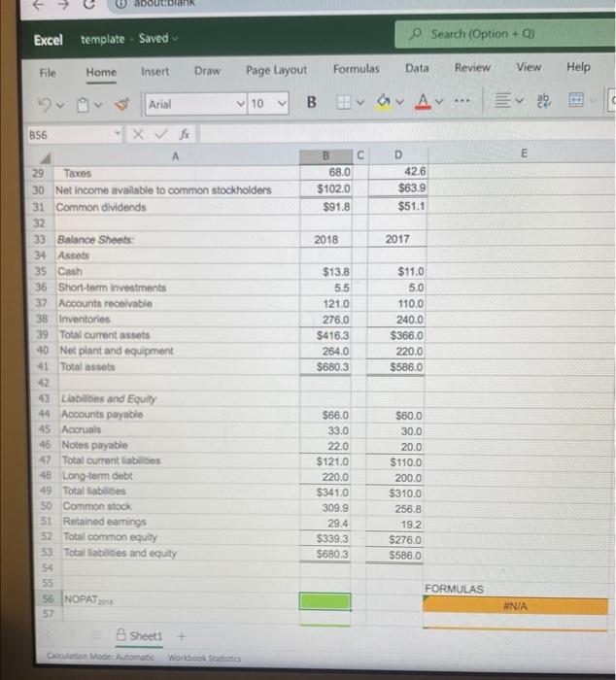Click the Borders grid icon
This screenshot has width=616, height=680.
(344, 102)
